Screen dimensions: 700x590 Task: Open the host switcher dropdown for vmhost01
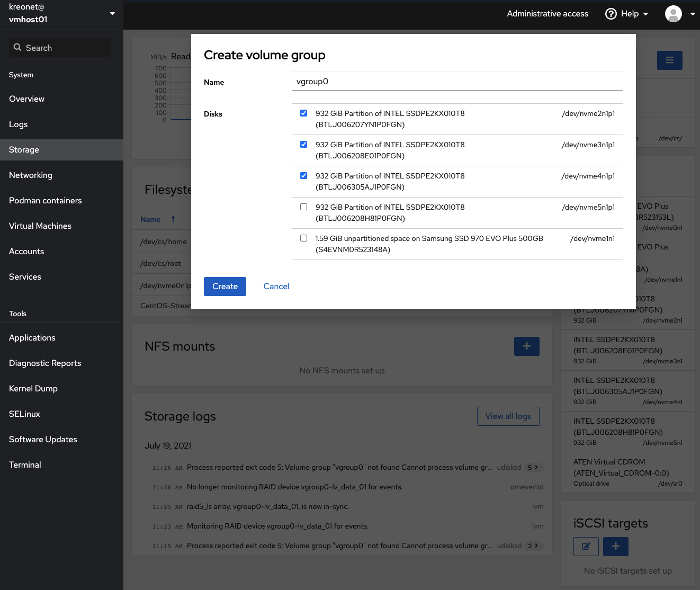(x=112, y=13)
